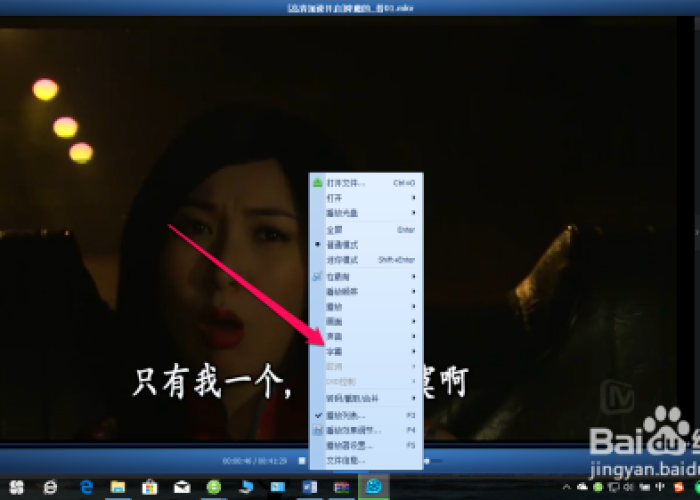Click the active QQ Player taskbar icon

coord(374,487)
